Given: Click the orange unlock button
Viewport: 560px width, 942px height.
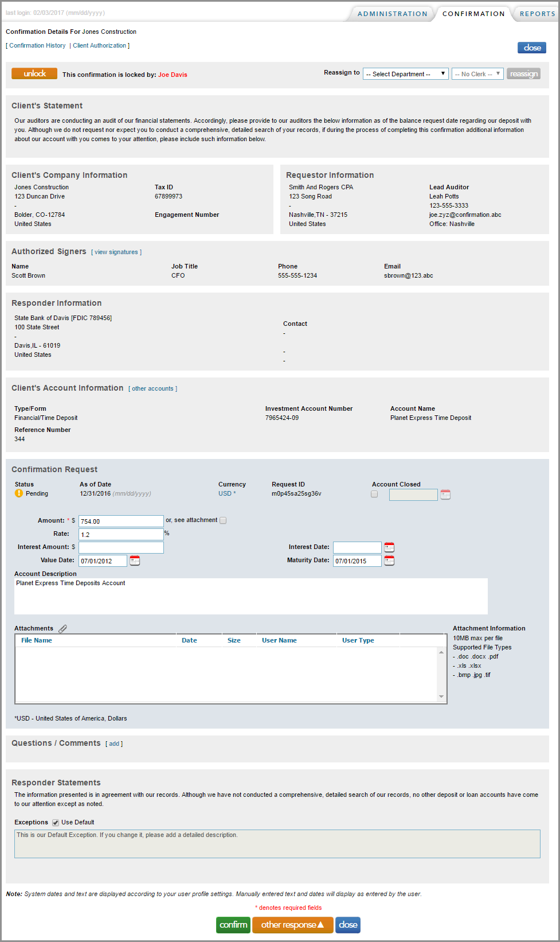Looking at the screenshot, I should 34,73.
